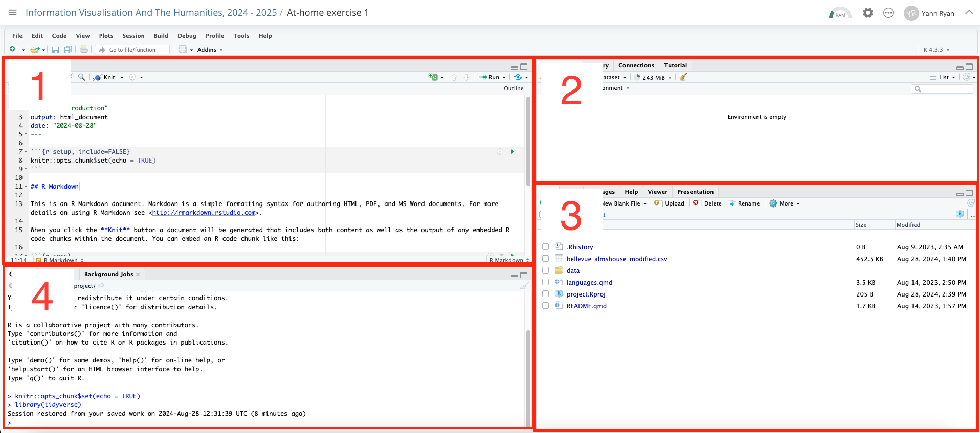Click the red Delete file icon
The height and width of the screenshot is (433, 980).
click(x=696, y=203)
